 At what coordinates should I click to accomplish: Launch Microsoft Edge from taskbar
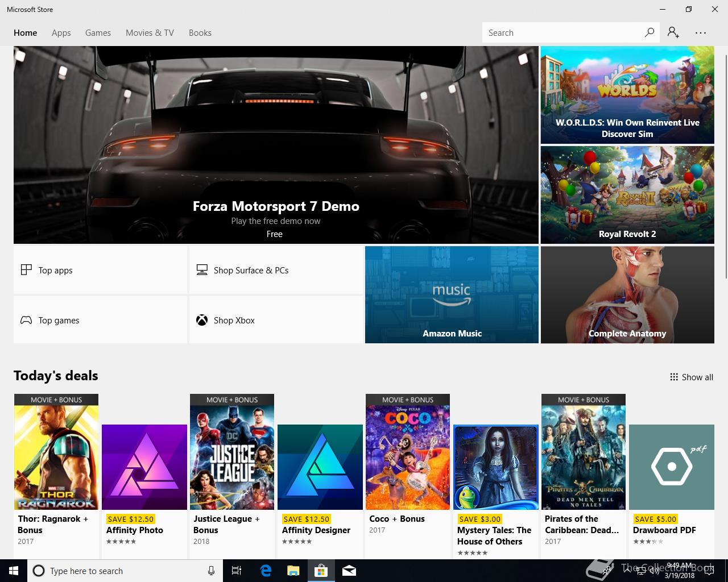point(265,571)
